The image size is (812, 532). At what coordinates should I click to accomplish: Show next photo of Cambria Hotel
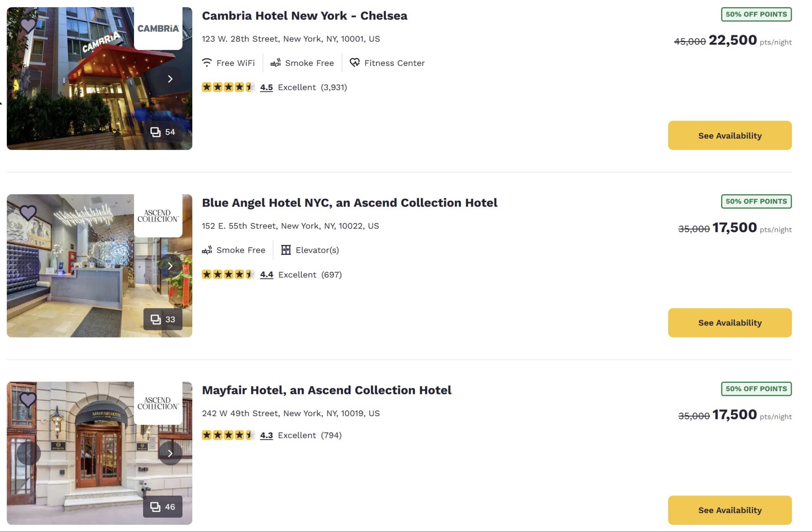(170, 79)
